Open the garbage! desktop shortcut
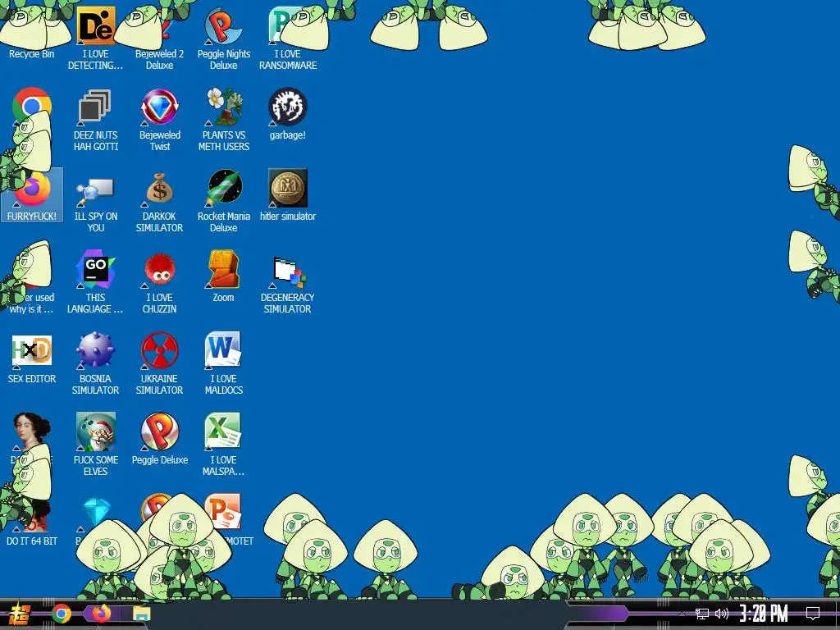840x630 pixels. coord(288,113)
